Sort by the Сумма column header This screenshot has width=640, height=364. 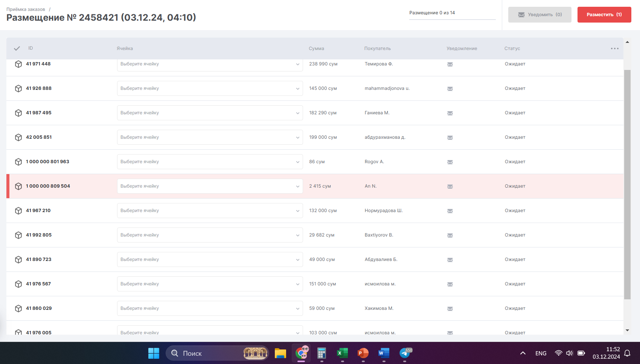[x=316, y=49]
